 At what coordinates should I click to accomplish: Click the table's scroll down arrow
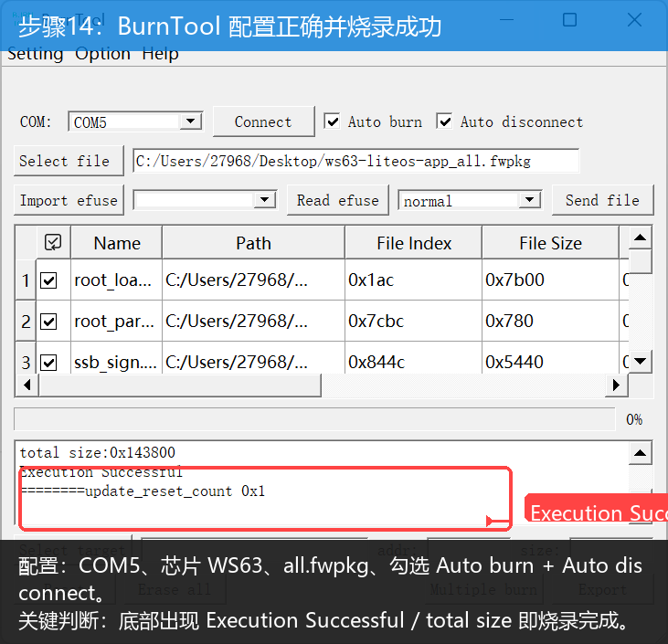[641, 362]
